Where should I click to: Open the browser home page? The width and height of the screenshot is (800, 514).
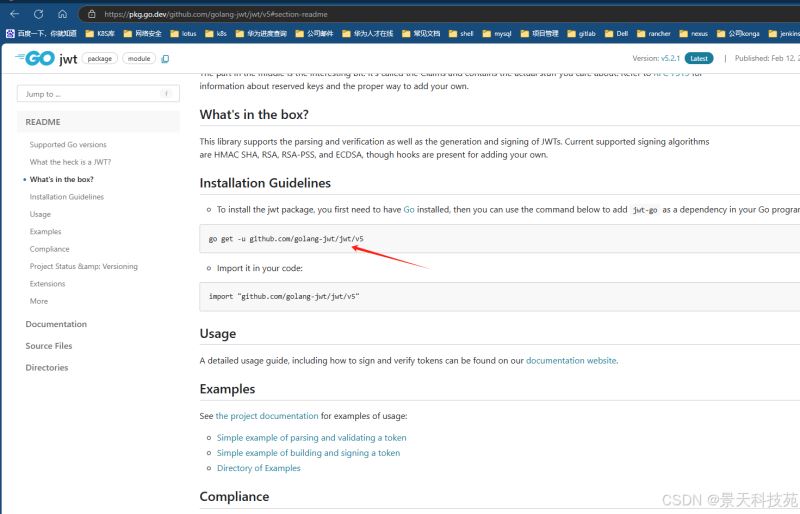pyautogui.click(x=62, y=14)
